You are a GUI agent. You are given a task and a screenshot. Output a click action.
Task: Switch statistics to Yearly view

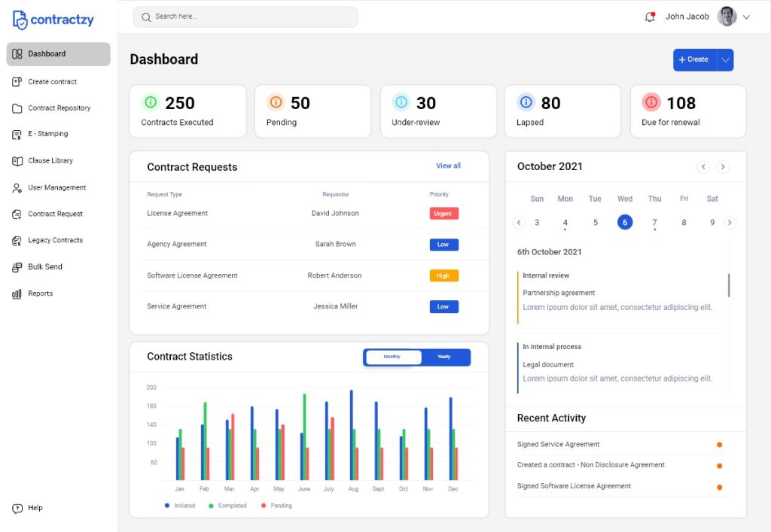point(444,357)
